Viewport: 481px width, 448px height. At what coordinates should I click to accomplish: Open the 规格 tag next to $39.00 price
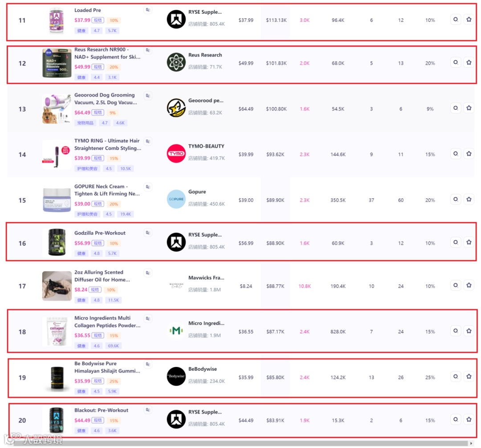pyautogui.click(x=98, y=204)
